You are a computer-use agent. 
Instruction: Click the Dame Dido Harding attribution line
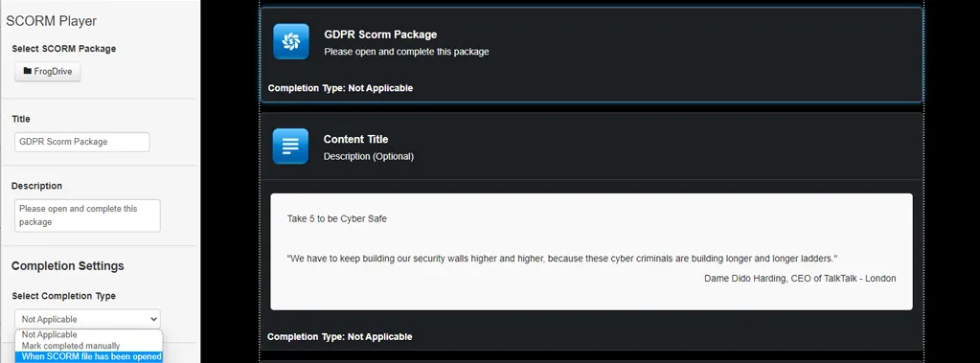pos(800,278)
